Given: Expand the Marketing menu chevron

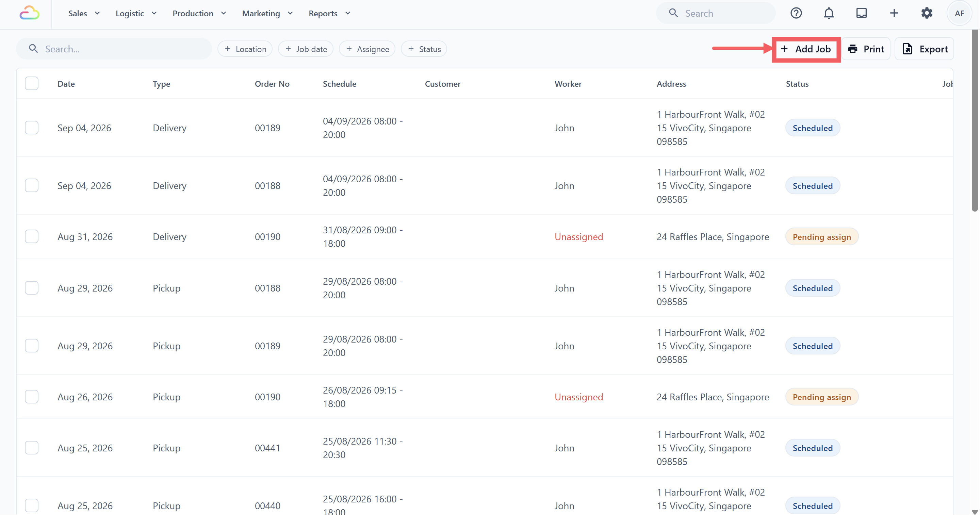Looking at the screenshot, I should point(290,13).
